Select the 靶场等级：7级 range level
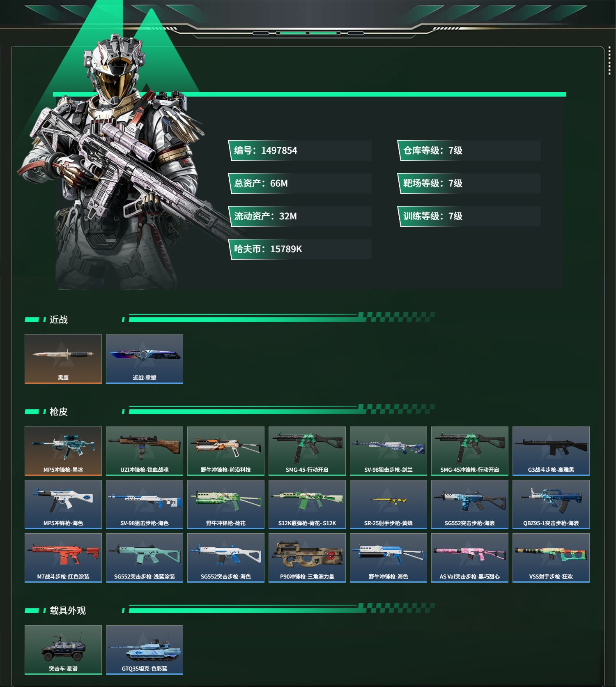The width and height of the screenshot is (616, 687). click(469, 183)
